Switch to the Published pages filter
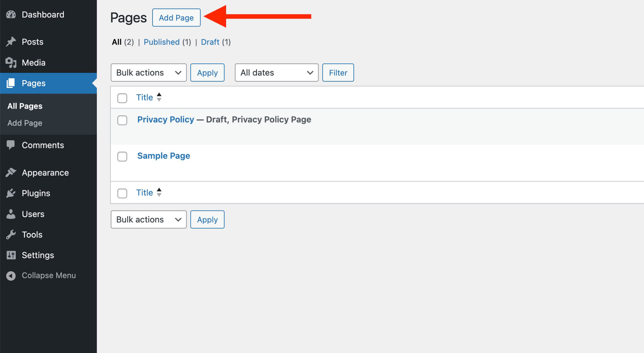The image size is (644, 353). 161,42
